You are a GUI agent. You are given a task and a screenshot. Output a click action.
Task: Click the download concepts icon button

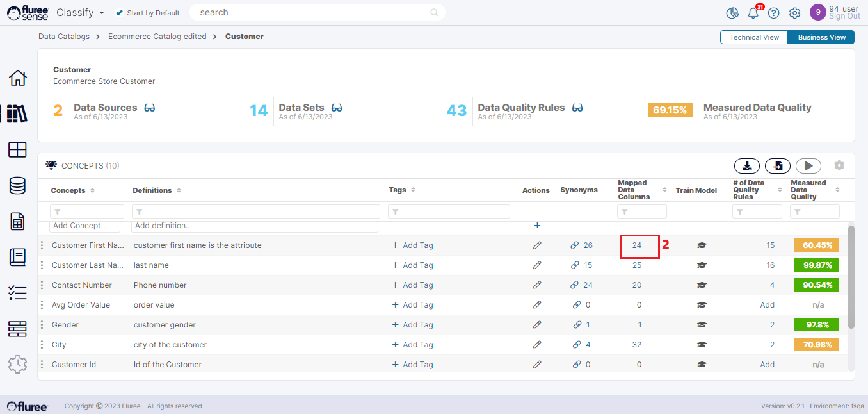click(x=746, y=166)
